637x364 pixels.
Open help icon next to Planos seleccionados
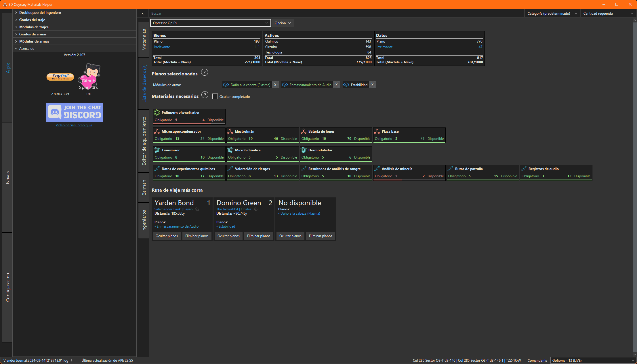point(204,73)
